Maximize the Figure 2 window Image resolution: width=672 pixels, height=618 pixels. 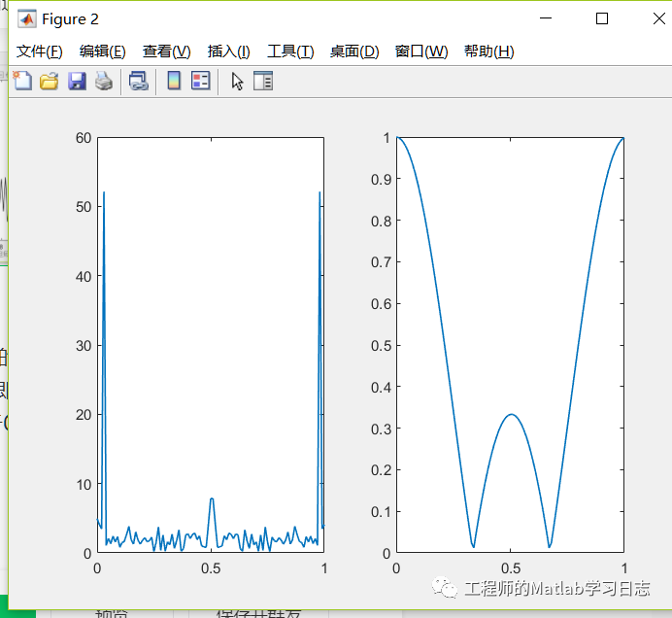click(602, 18)
